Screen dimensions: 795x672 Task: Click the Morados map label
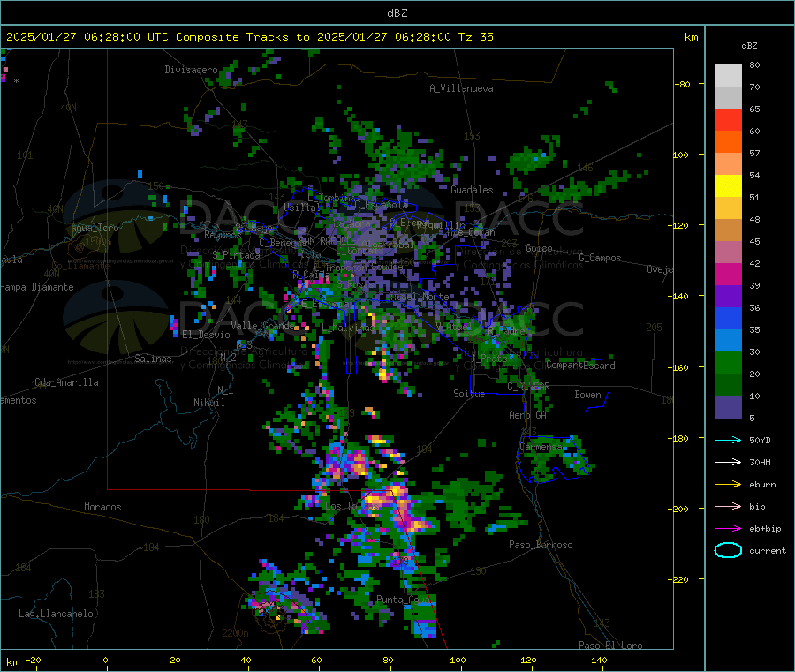point(103,507)
